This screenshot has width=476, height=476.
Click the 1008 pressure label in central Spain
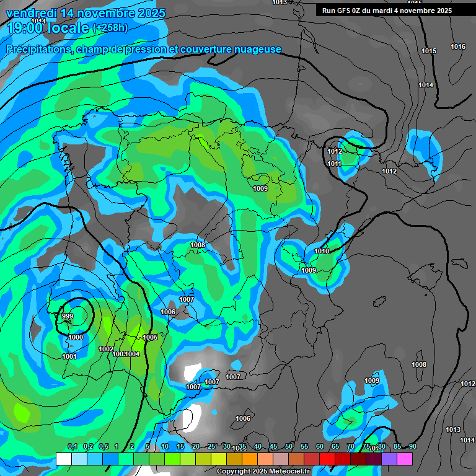pyautogui.click(x=198, y=245)
